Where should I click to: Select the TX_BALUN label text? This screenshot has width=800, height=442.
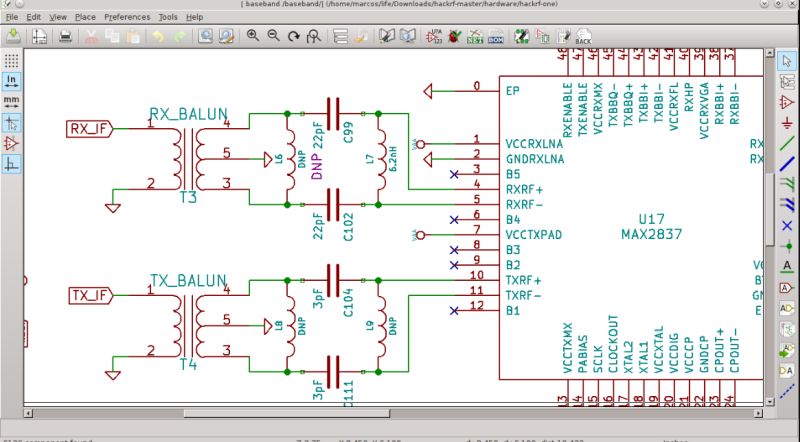(188, 281)
